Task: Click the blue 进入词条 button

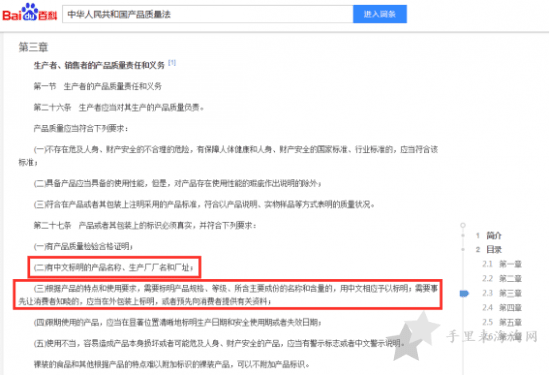Action: (380, 14)
